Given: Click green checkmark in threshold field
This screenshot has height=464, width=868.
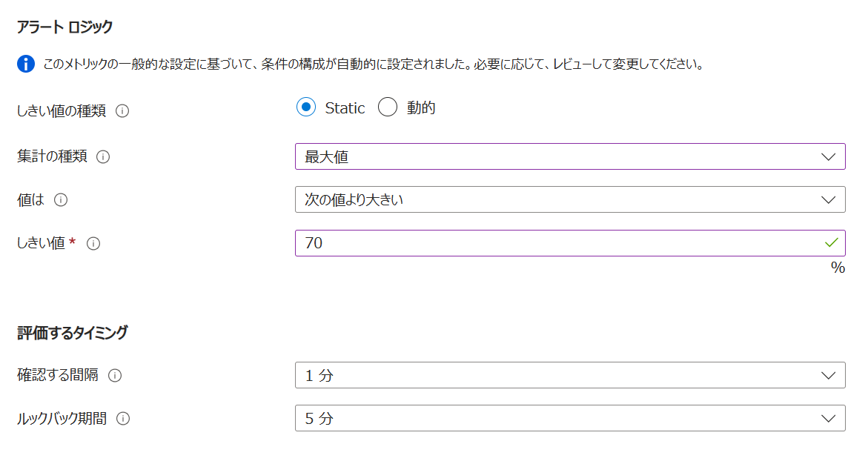Looking at the screenshot, I should tap(831, 242).
